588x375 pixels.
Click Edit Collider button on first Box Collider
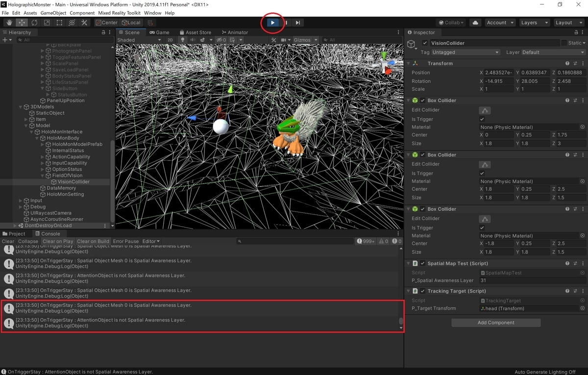485,110
